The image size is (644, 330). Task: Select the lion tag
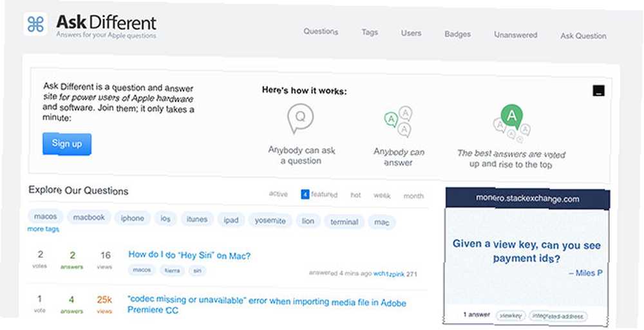(x=308, y=221)
